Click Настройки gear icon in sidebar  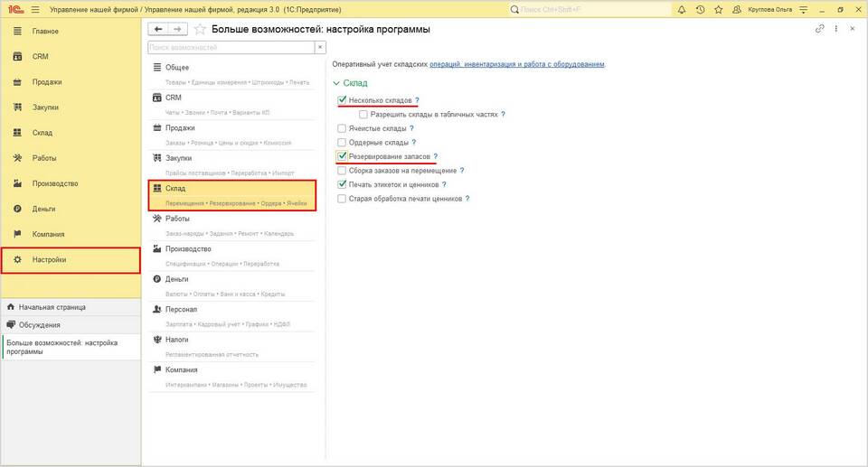click(x=18, y=259)
